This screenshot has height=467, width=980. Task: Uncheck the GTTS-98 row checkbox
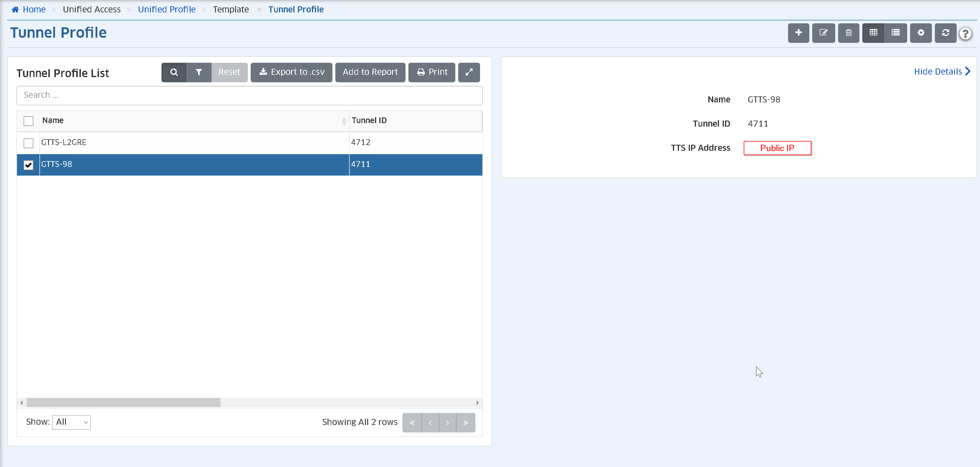(28, 165)
